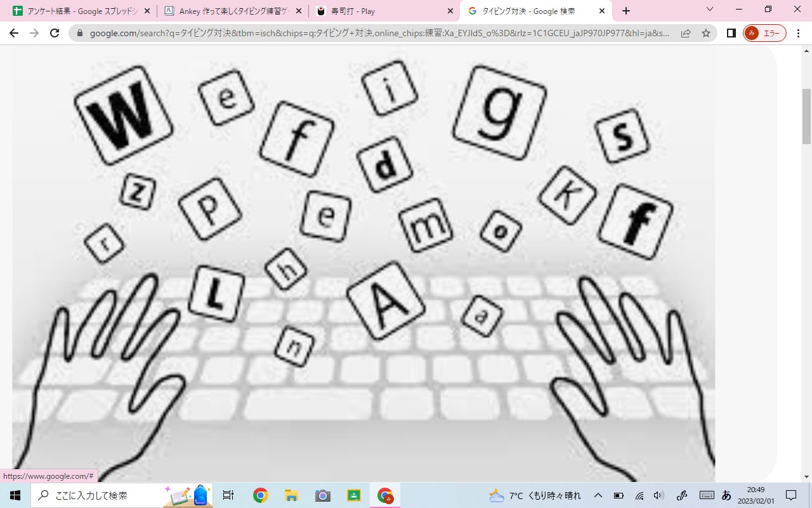812x508 pixels.
Task: Go back to the previous page
Action: tap(14, 33)
